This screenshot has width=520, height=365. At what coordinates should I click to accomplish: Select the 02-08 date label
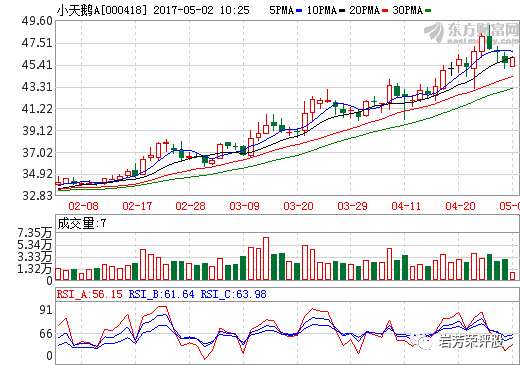point(83,206)
